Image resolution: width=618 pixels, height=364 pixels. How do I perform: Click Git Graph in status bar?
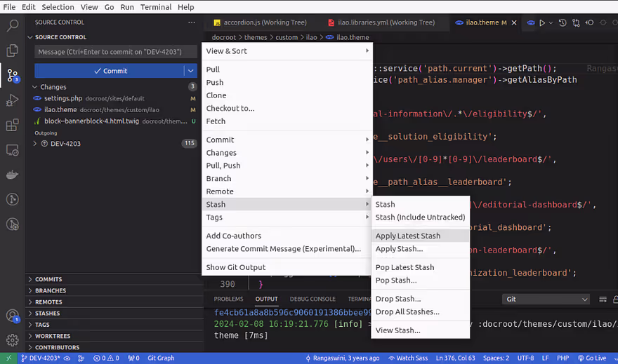pyautogui.click(x=161, y=358)
